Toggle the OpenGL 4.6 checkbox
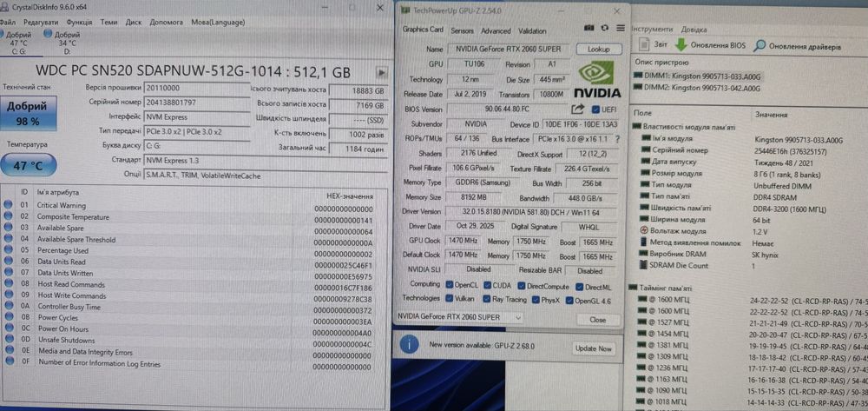This screenshot has height=411, width=868. pyautogui.click(x=570, y=301)
